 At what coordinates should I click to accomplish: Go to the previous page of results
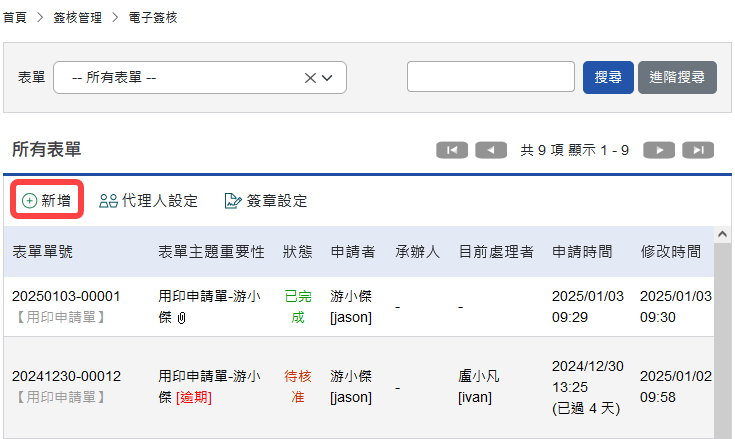pyautogui.click(x=491, y=150)
